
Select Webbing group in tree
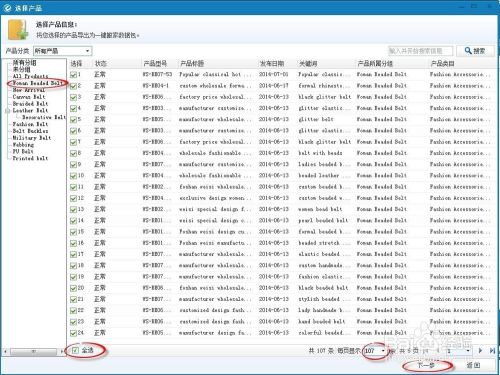point(23,145)
